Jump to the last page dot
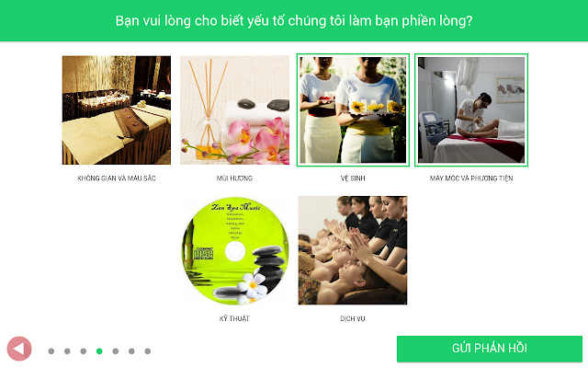This screenshot has height=368, width=588. (x=148, y=351)
